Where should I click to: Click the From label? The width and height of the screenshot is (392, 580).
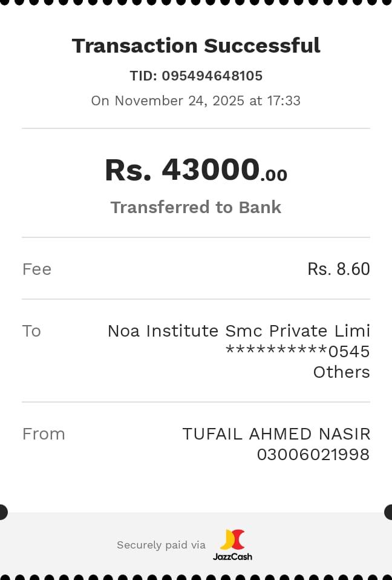coord(44,433)
